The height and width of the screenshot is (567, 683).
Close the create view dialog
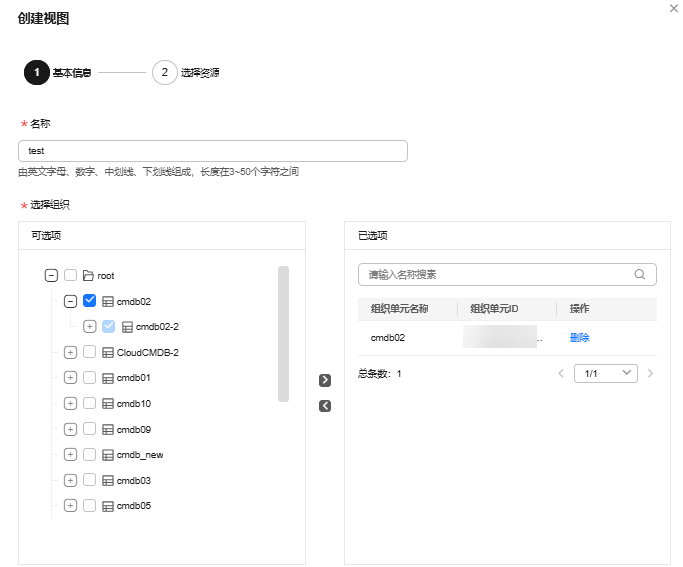tap(672, 7)
